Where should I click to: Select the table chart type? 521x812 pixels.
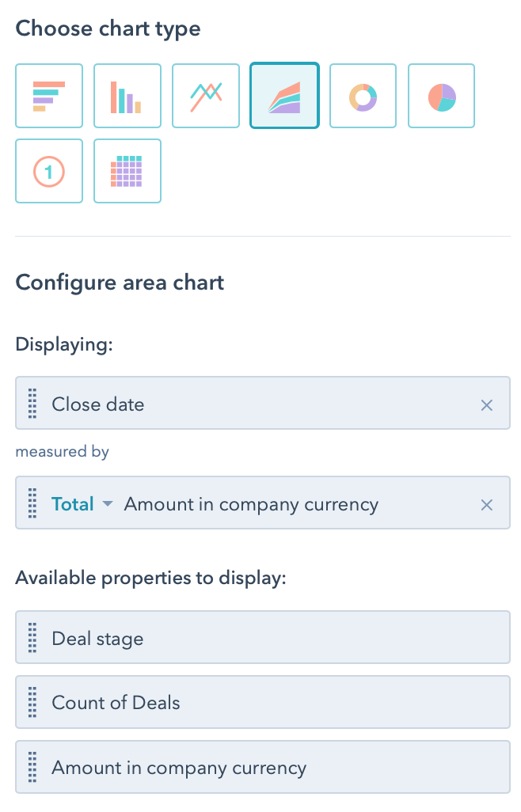click(127, 170)
